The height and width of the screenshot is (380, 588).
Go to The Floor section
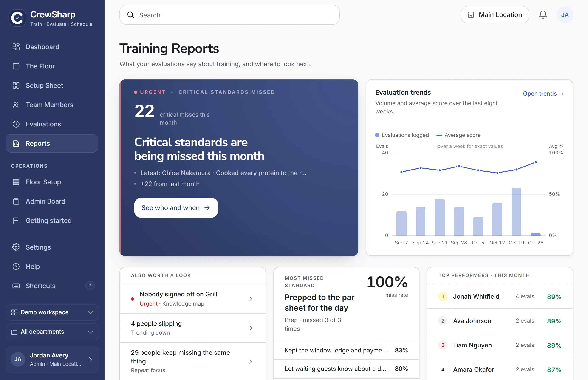pos(52,66)
